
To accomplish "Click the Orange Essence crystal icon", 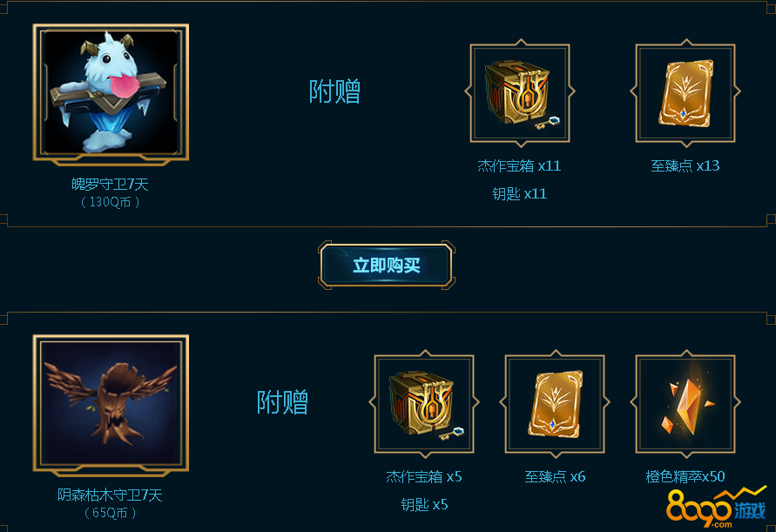I will pyautogui.click(x=685, y=404).
